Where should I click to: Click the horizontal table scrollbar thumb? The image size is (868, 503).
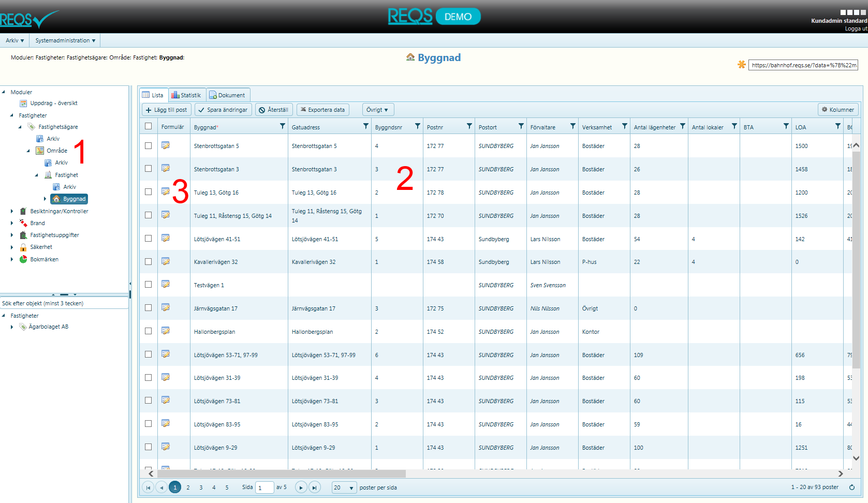(x=282, y=474)
